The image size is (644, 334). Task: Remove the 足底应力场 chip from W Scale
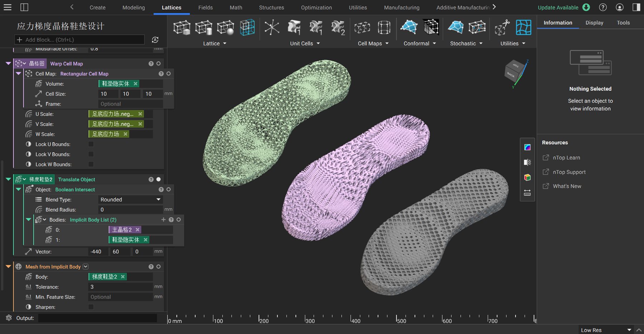pos(125,134)
